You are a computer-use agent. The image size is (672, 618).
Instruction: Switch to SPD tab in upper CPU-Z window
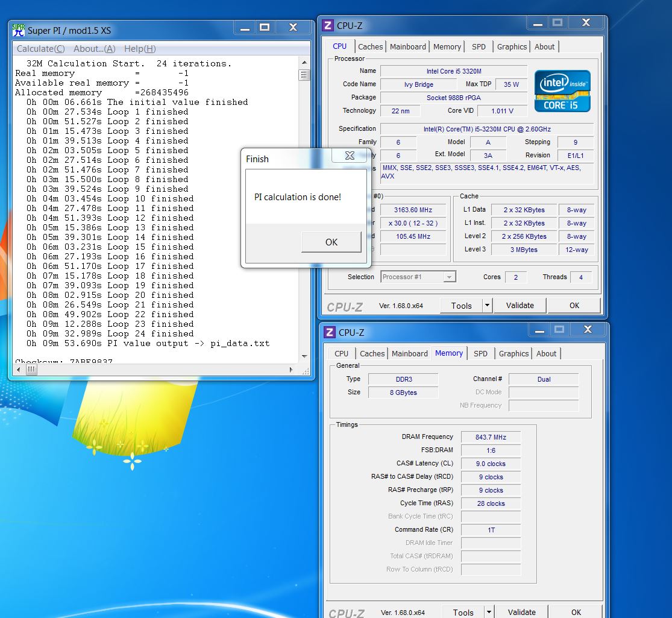click(x=479, y=47)
